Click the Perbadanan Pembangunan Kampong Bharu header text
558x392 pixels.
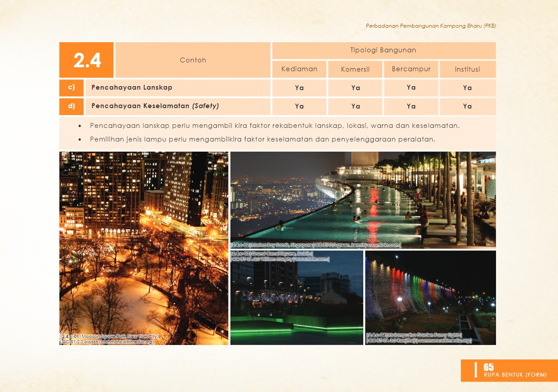click(430, 26)
